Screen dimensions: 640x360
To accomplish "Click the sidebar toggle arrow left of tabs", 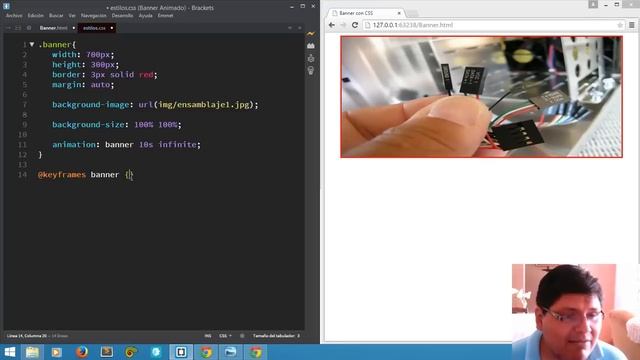I will (9, 28).
